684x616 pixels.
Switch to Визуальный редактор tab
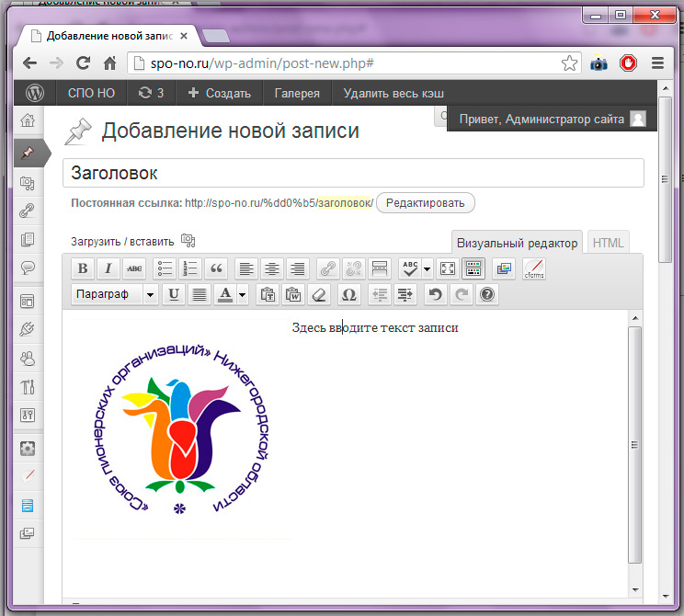pos(517,243)
